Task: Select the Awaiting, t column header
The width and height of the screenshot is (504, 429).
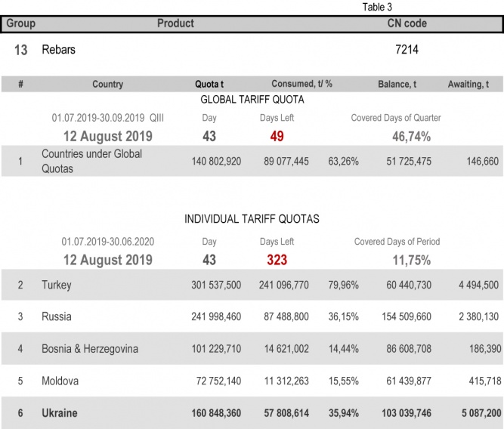Action: coord(473,84)
